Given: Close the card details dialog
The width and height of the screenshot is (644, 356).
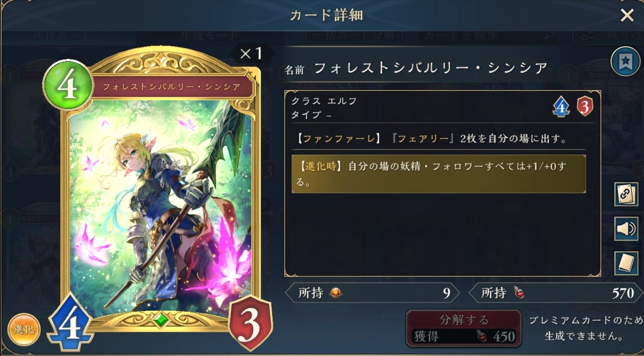Looking at the screenshot, I should coord(627,15).
